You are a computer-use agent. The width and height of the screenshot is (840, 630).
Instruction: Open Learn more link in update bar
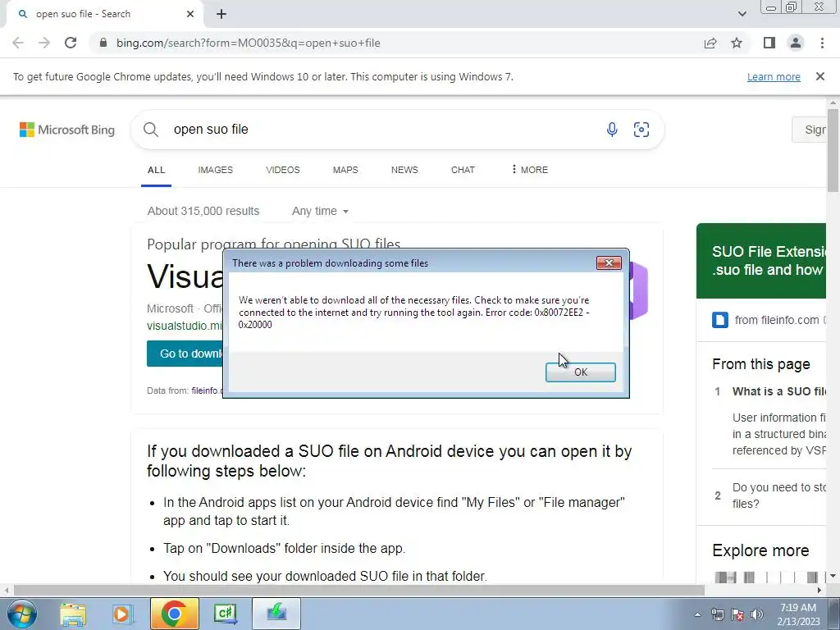[x=774, y=77]
